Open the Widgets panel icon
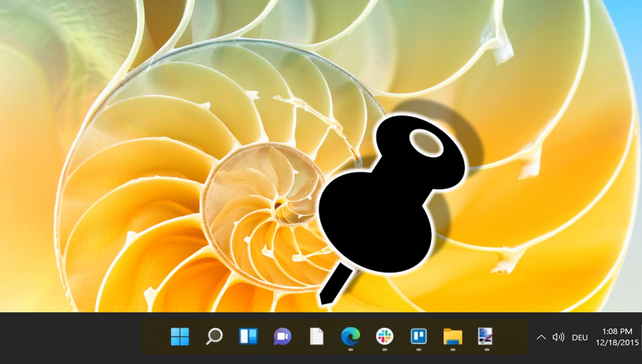 (x=248, y=337)
